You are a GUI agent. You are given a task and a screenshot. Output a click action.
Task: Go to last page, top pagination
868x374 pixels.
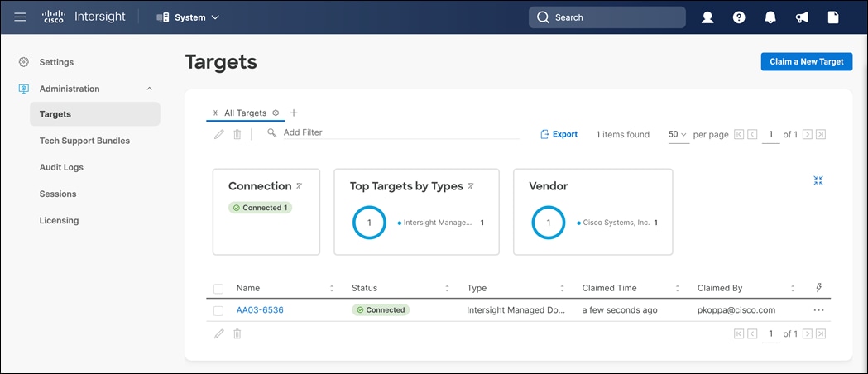point(821,134)
